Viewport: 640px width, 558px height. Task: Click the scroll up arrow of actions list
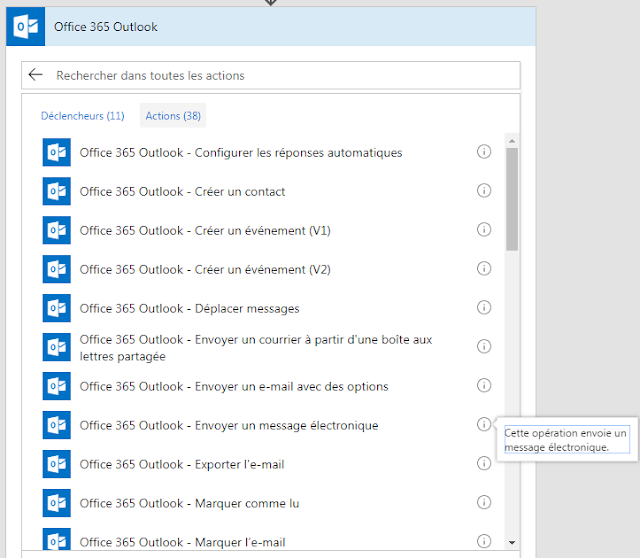tap(512, 141)
